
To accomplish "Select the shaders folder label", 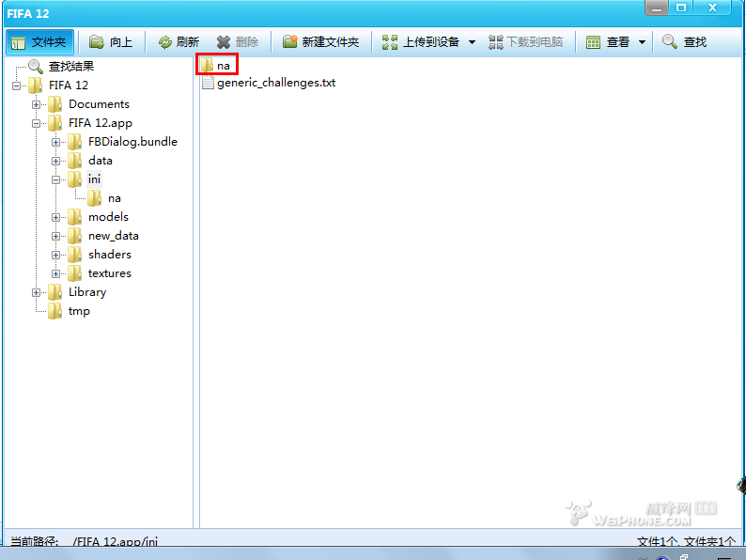I will 109,255.
